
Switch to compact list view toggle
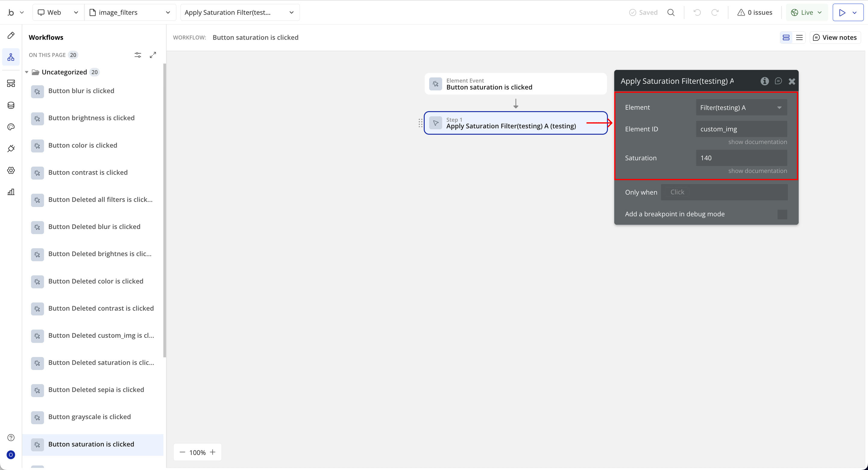pyautogui.click(x=799, y=37)
